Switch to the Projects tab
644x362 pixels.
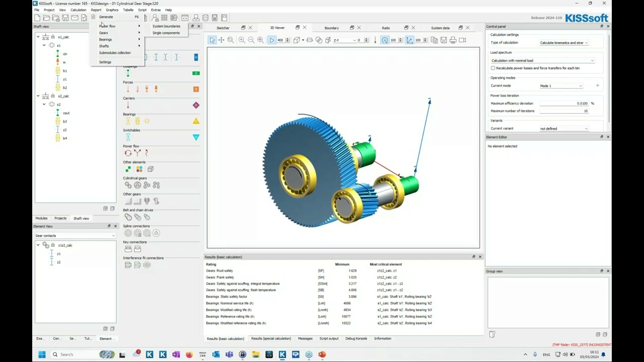(x=60, y=218)
